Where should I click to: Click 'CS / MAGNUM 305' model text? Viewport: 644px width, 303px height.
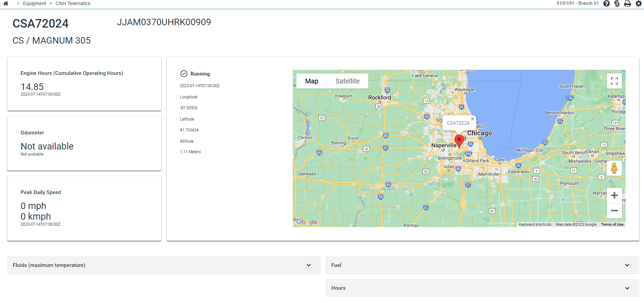coord(52,41)
